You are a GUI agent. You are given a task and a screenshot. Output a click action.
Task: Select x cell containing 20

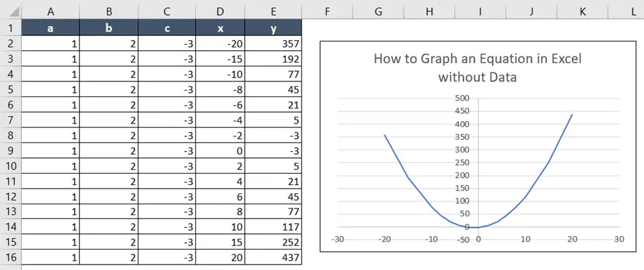pos(220,258)
